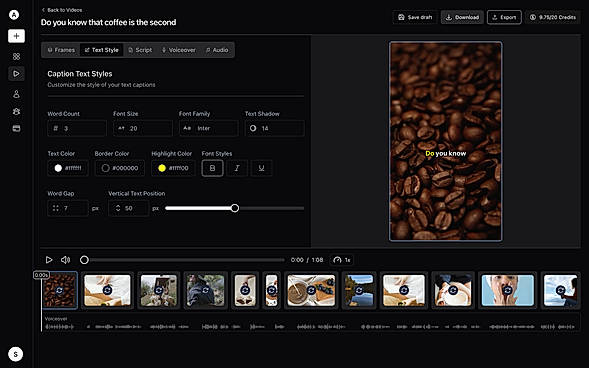Viewport: 589px width, 368px height.
Task: Toggle Underline font style
Action: pyautogui.click(x=261, y=168)
